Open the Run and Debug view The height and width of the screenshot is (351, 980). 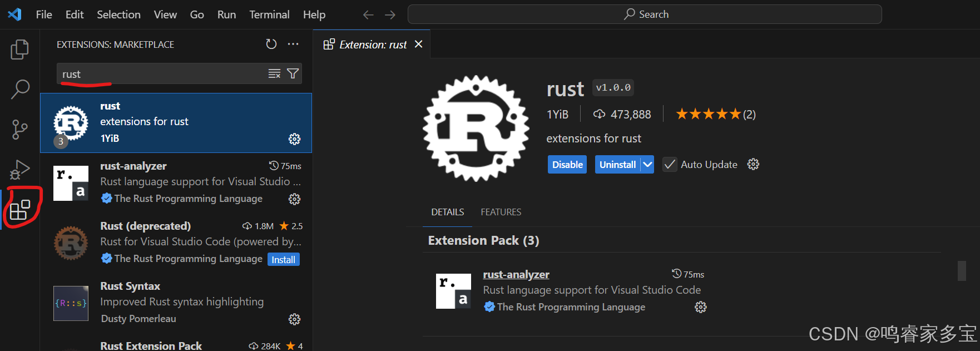coord(20,169)
